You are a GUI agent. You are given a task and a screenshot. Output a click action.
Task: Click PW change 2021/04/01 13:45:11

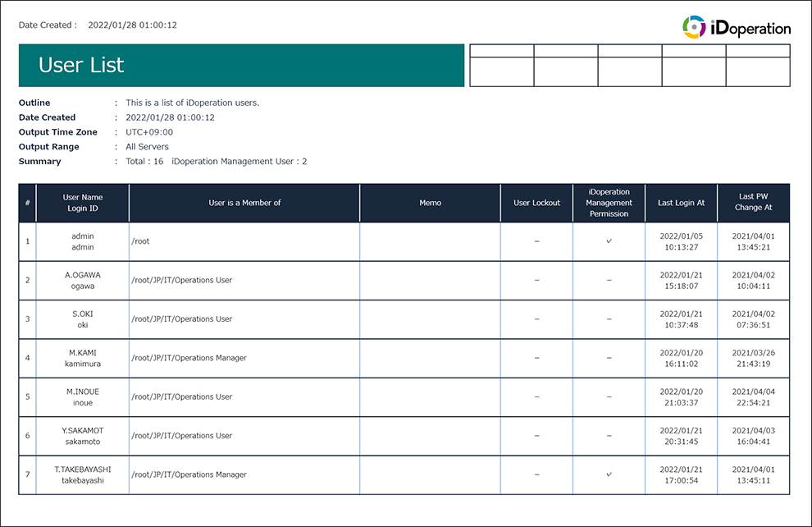(x=754, y=474)
